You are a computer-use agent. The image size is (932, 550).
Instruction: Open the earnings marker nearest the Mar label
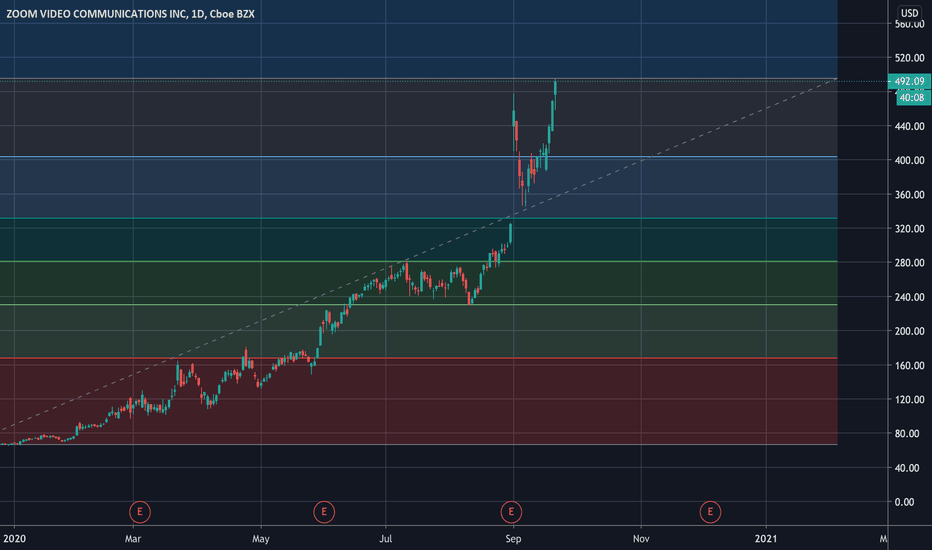[x=140, y=512]
